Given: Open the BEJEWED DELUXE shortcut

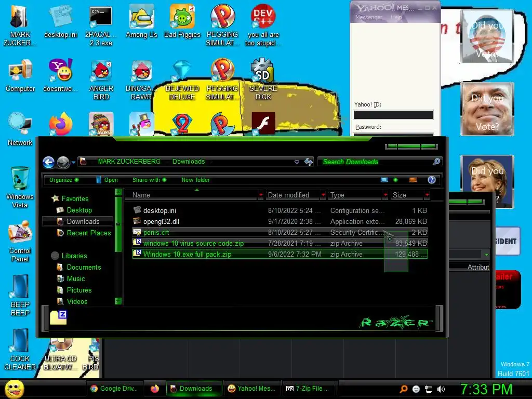Looking at the screenshot, I should click(x=182, y=80).
